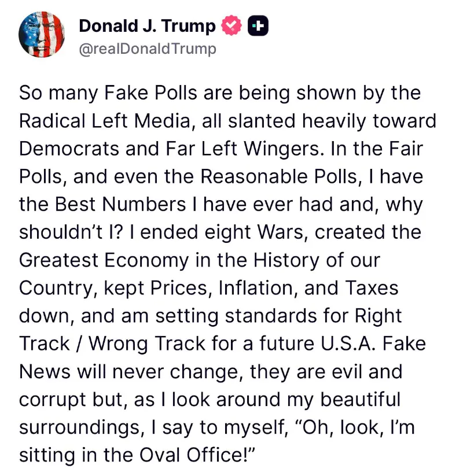Click the word "standards" in the post
The width and height of the screenshot is (463, 476).
tap(268, 316)
